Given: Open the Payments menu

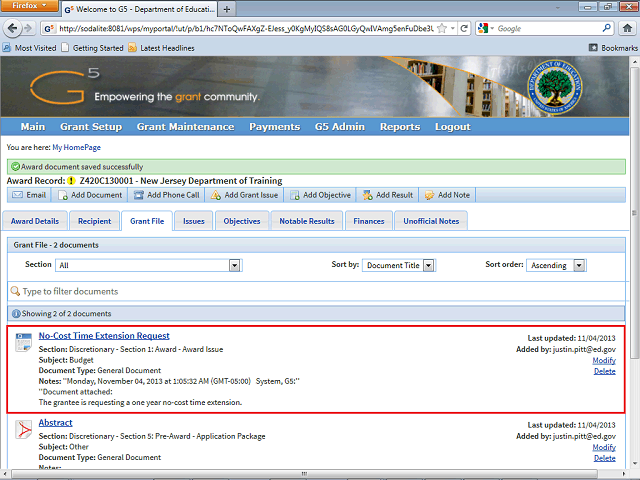Looking at the screenshot, I should 275,127.
